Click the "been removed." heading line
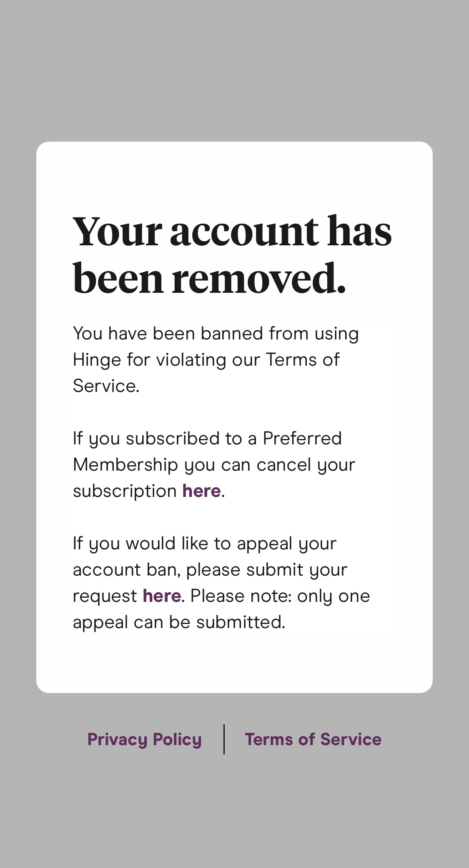 (x=209, y=278)
